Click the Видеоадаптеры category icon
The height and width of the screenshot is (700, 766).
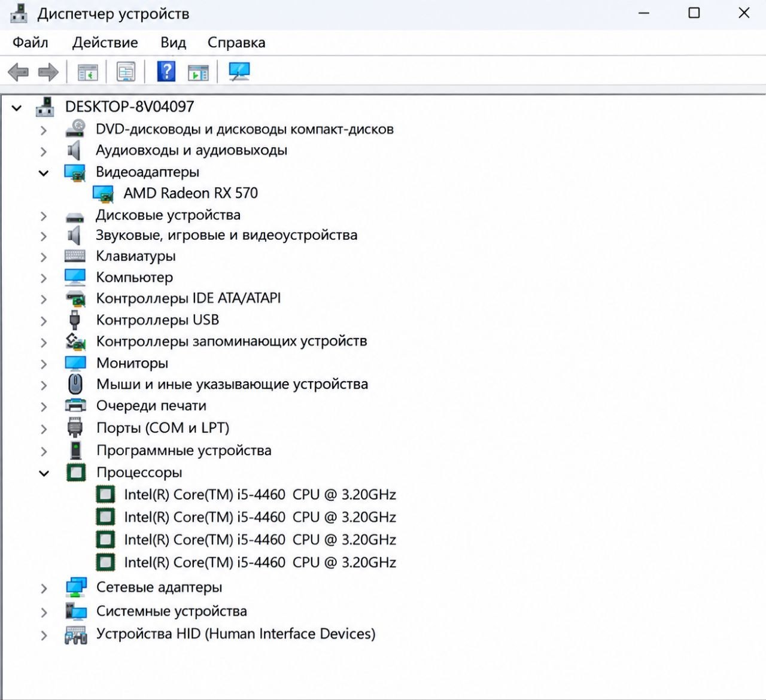point(75,173)
